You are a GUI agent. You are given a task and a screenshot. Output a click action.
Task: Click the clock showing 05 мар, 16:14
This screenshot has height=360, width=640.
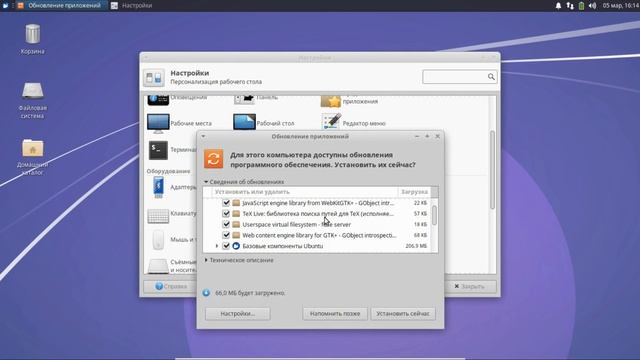[x=621, y=6]
